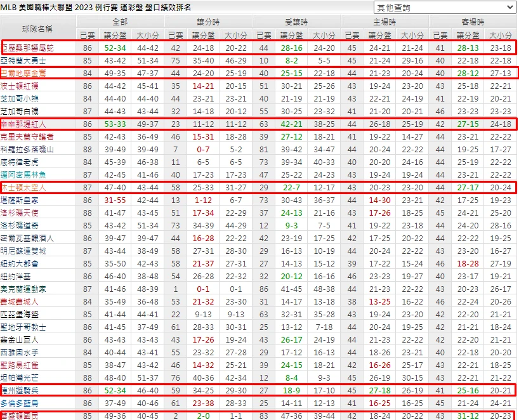The width and height of the screenshot is (519, 420).
Task: Click 42-21 cell in 辛辛那堤紅人 row
Action: [292, 124]
